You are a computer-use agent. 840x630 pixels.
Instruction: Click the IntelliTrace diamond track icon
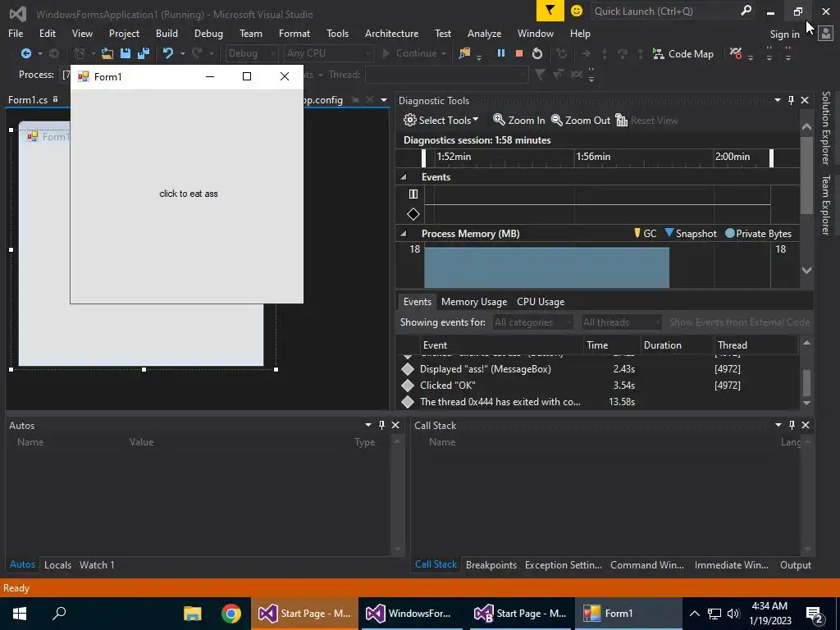pyautogui.click(x=413, y=214)
